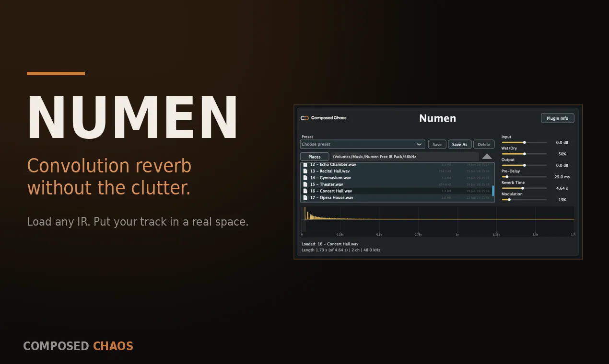Select 12 – Echo Chamber.wav file
Screen dimensions: 609x364
(x=397, y=165)
